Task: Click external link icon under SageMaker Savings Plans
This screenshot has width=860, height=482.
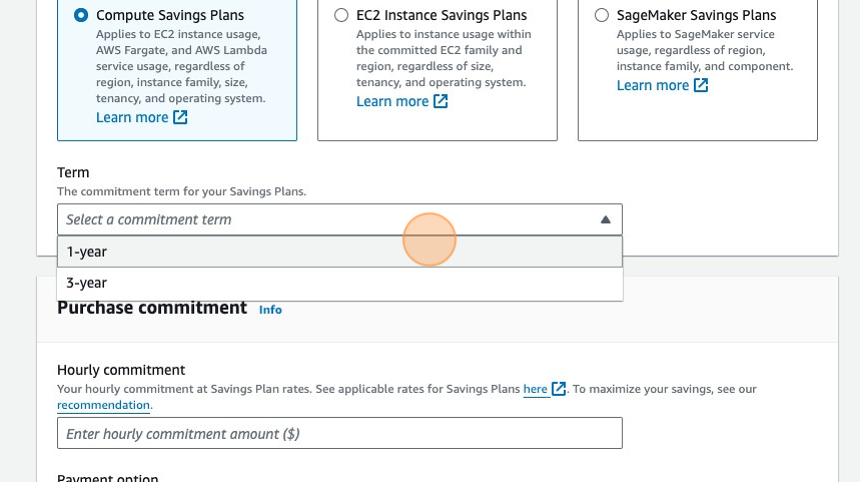Action: (701, 86)
